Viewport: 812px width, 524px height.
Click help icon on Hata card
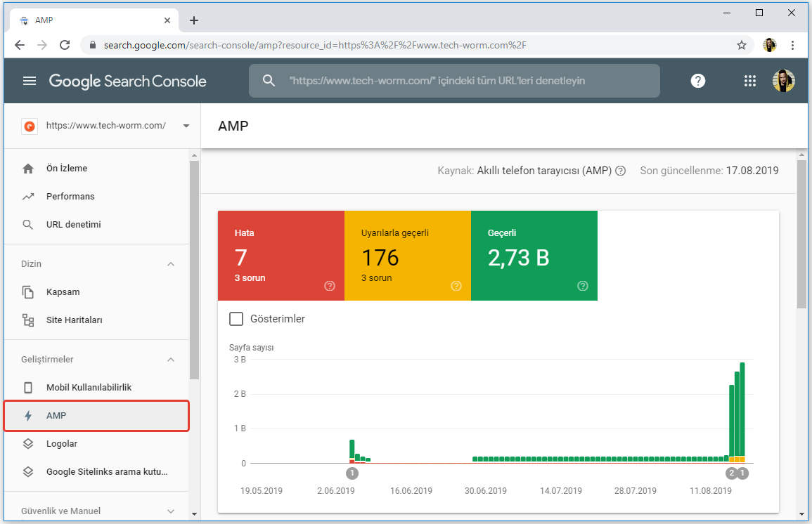click(x=329, y=286)
